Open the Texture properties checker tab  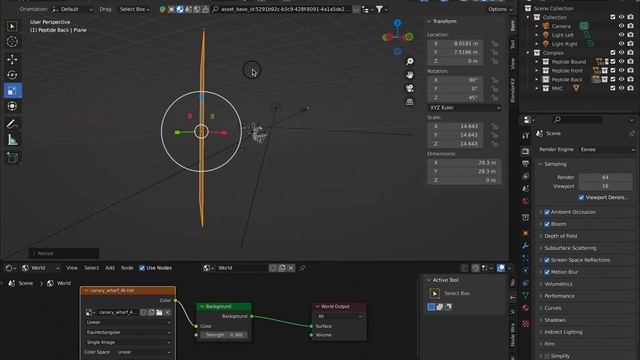(525, 324)
